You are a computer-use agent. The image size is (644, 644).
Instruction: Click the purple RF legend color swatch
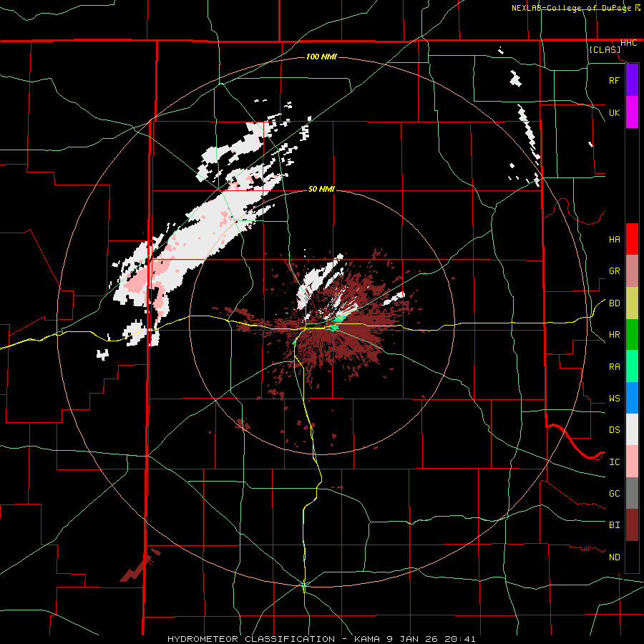coord(632,80)
